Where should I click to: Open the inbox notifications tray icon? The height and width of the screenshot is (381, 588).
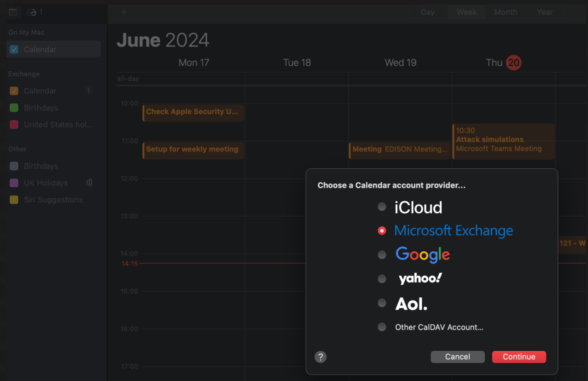point(32,12)
